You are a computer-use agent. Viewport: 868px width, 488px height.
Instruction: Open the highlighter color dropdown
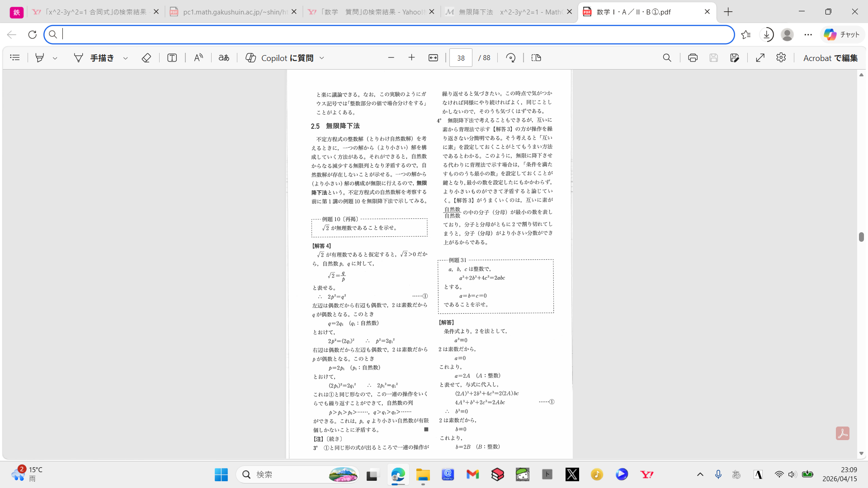[55, 58]
